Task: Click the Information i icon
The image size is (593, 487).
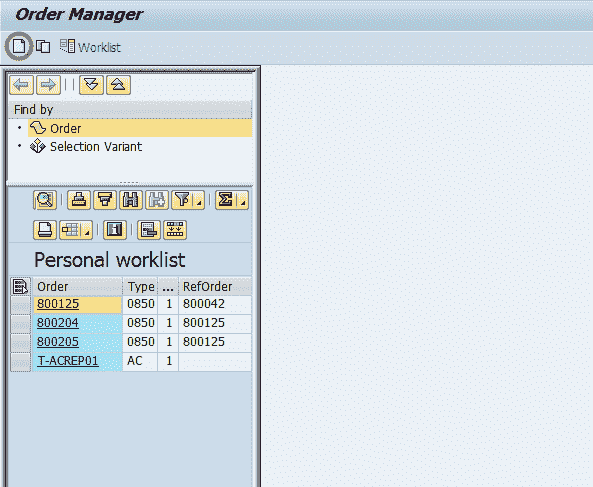Action: (115, 230)
